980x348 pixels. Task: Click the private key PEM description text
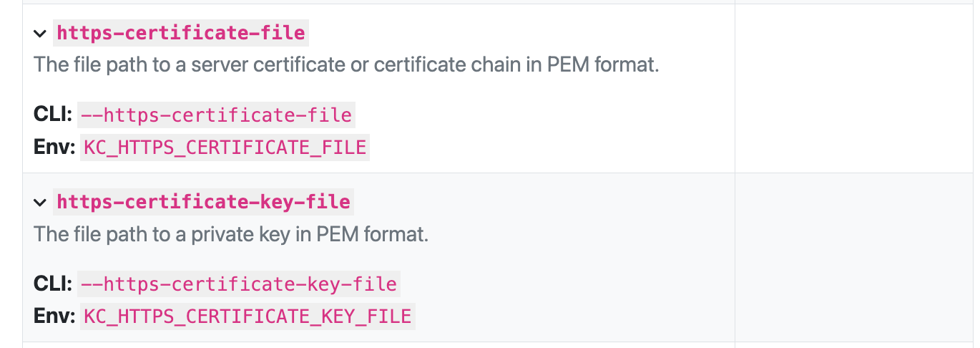click(x=230, y=234)
